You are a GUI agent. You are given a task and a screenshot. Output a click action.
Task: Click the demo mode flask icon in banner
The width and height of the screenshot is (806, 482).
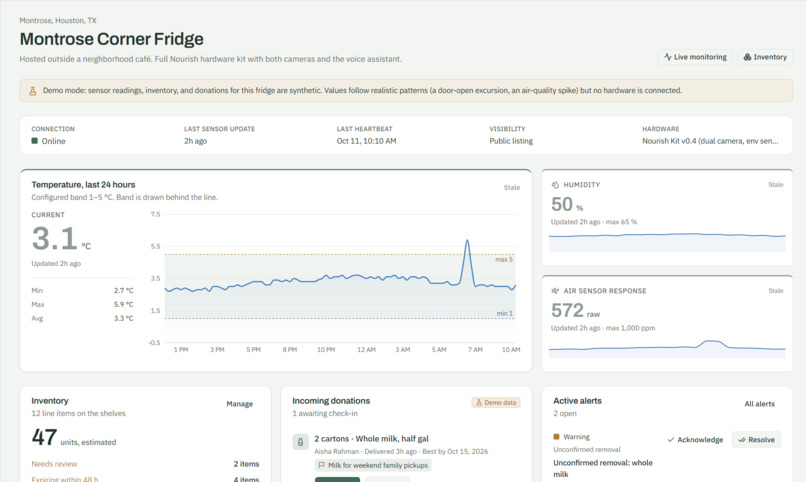(x=32, y=91)
